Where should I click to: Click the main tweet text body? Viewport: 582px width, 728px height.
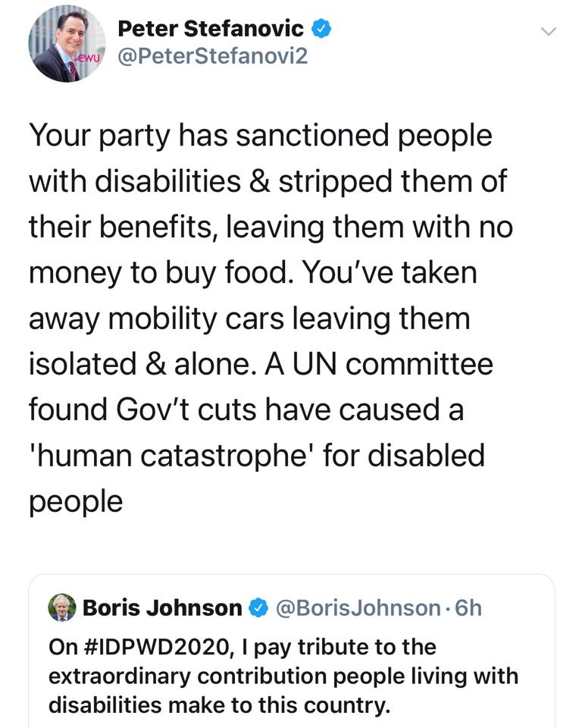pyautogui.click(x=271, y=318)
